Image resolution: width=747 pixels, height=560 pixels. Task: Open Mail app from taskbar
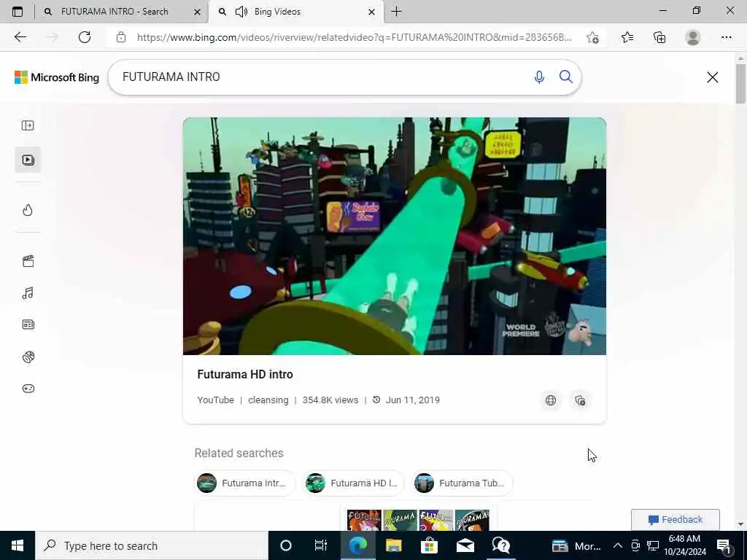[465, 545]
